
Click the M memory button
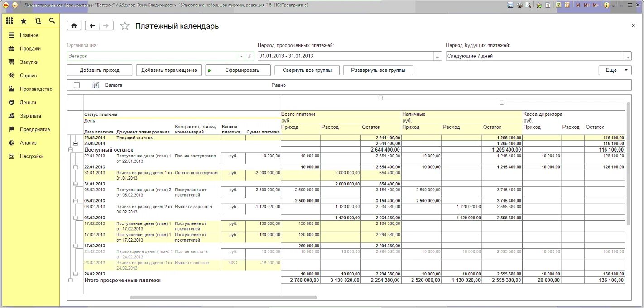(x=578, y=5)
